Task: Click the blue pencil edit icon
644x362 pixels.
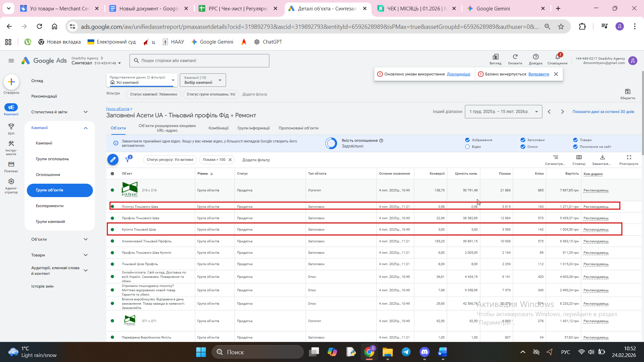Action: point(113,160)
